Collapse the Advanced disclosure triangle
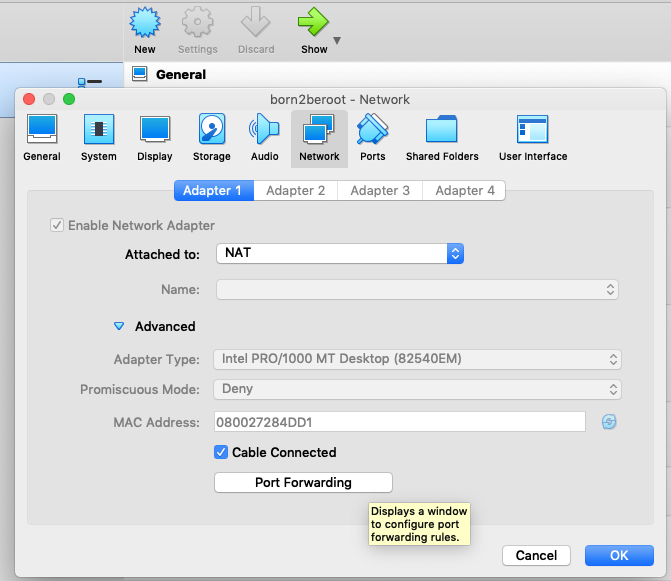This screenshot has height=581, width=671. pyautogui.click(x=119, y=326)
